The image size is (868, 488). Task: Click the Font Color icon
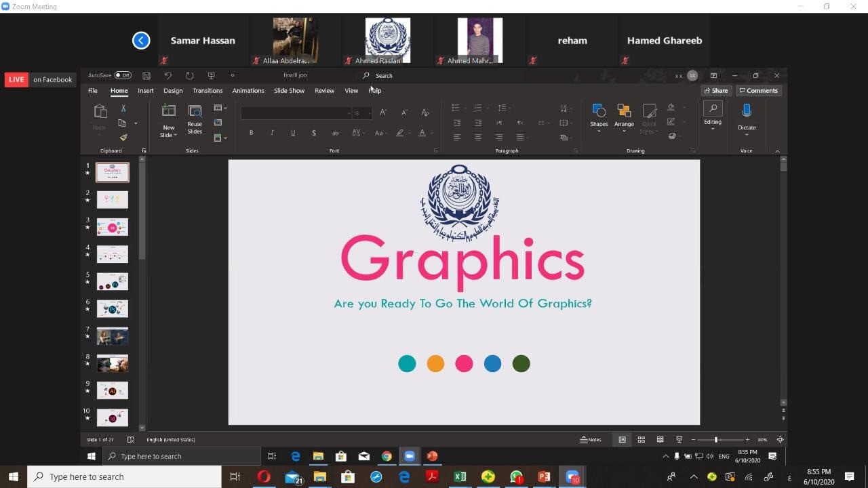(x=422, y=133)
